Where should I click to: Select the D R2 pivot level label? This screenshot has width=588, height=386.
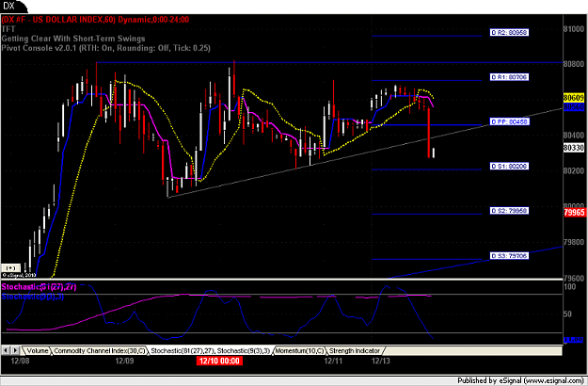pos(509,33)
